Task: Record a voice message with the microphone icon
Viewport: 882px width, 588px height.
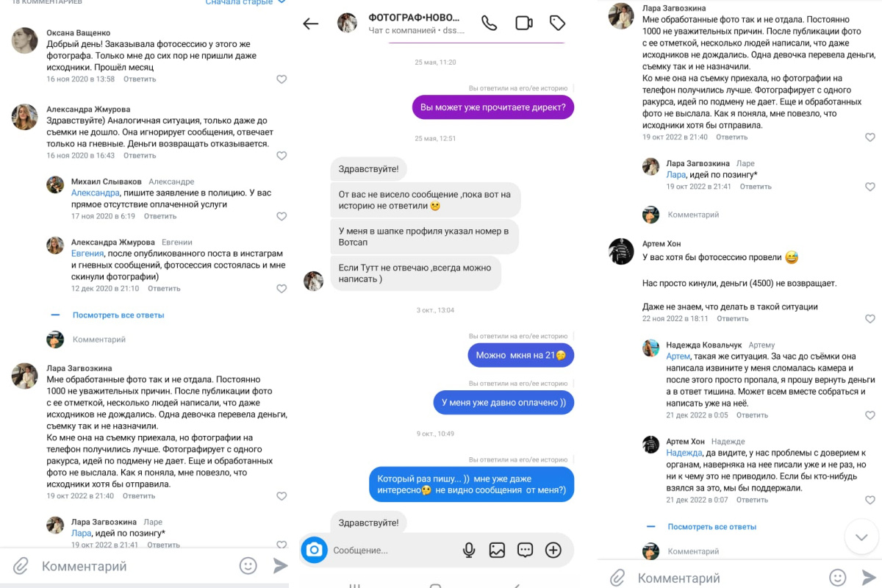Action: 469,550
